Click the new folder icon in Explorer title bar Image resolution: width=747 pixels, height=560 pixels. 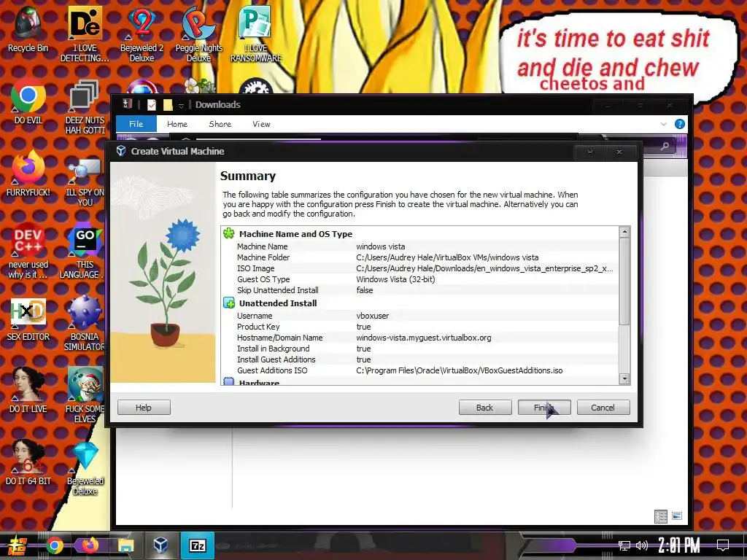168,105
